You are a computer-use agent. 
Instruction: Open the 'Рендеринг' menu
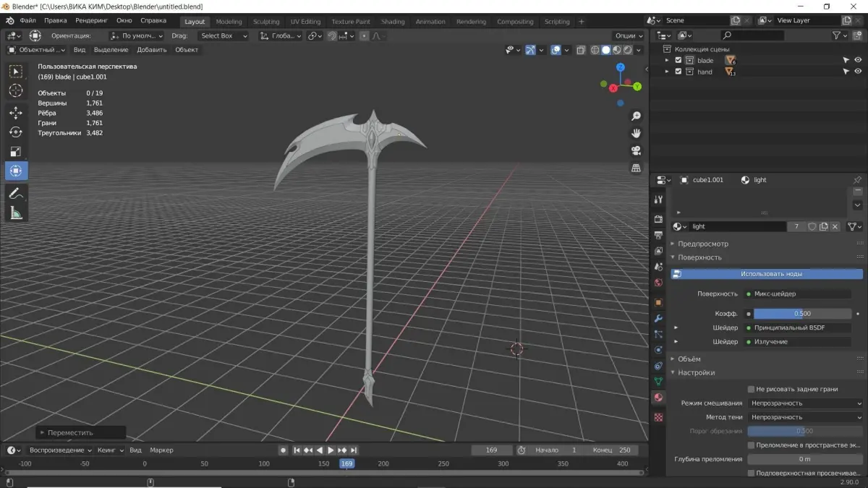coord(91,21)
